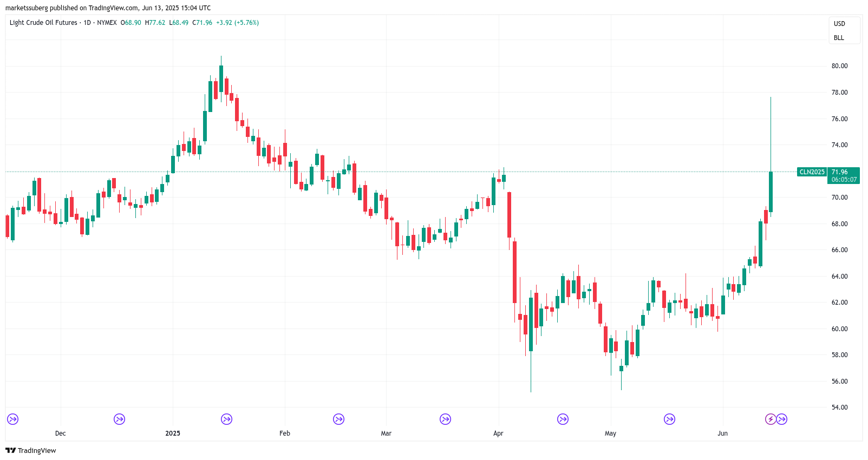Click the 1D interval in the chart legend
868x460 pixels.
87,23
